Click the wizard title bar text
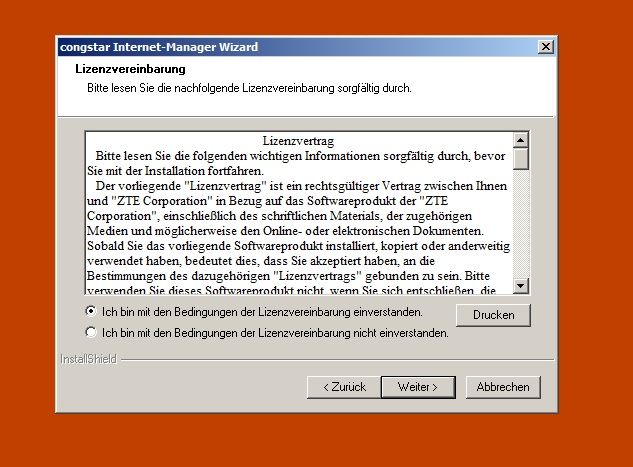Image resolution: width=633 pixels, height=467 pixels. click(159, 47)
